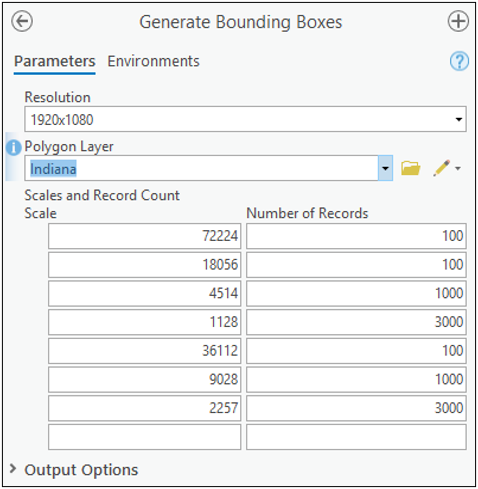
Task: Expand the Output Options section
Action: (13, 469)
